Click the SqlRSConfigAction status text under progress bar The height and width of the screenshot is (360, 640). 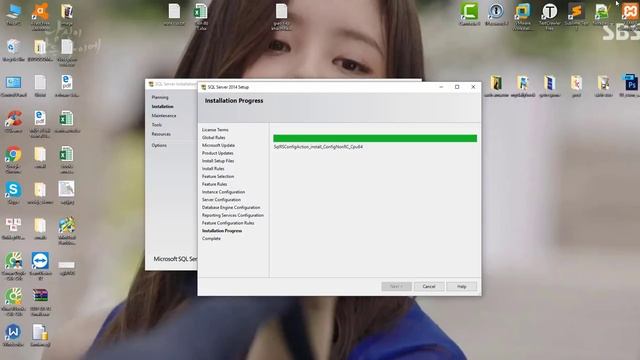[x=318, y=147]
